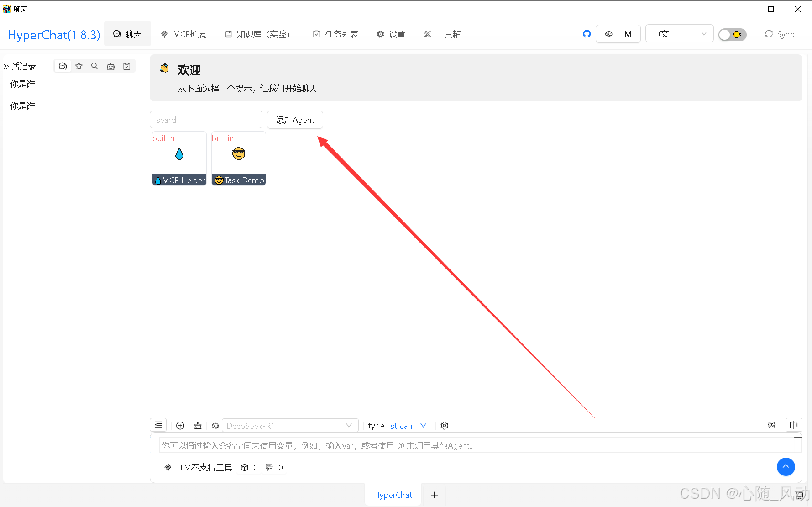Viewport: 812px width, 507px height.
Task: Open the GitHub link icon
Action: (x=587, y=34)
